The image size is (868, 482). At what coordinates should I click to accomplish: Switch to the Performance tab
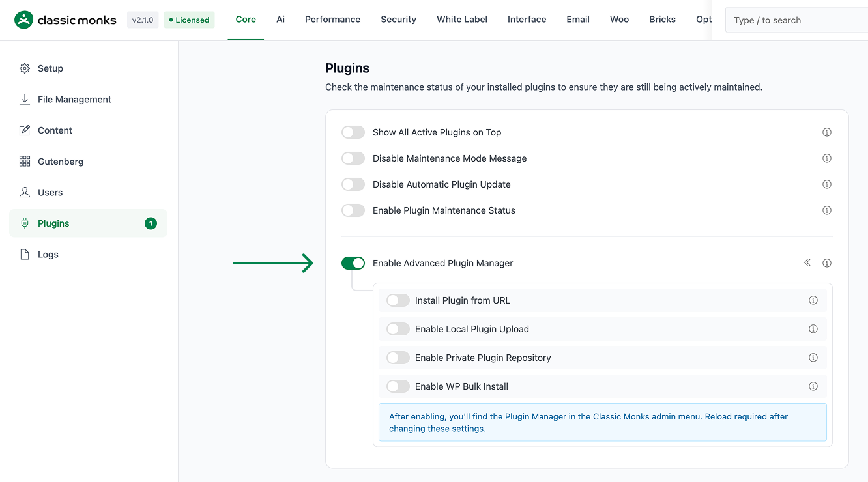332,20
